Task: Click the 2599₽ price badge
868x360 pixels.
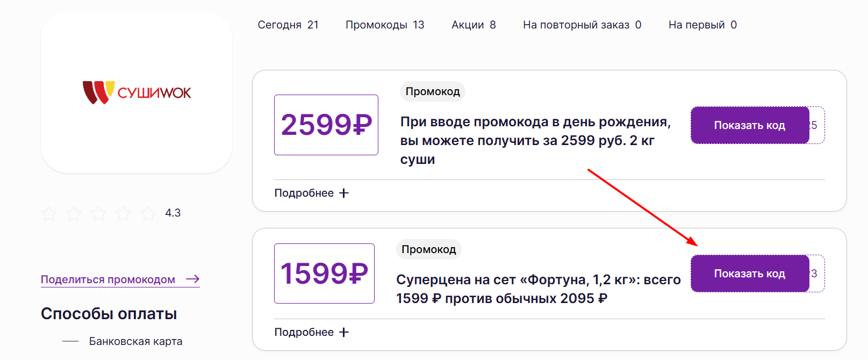Action: (326, 125)
